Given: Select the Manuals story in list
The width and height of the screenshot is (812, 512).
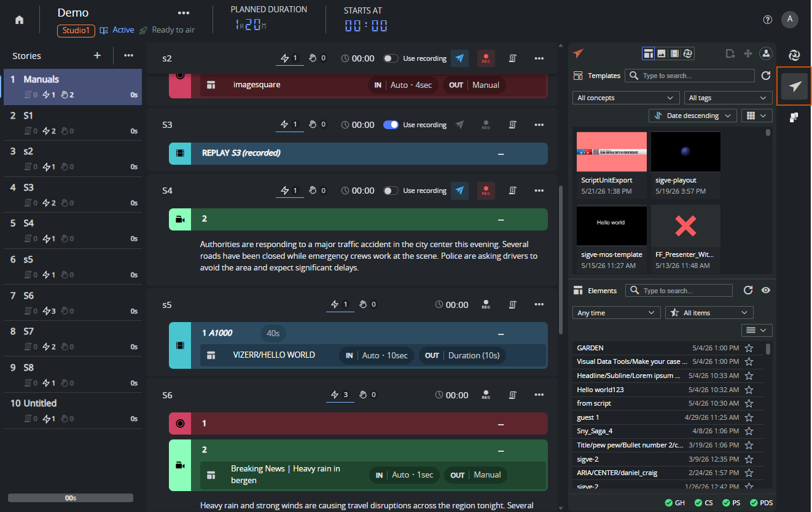Looking at the screenshot, I should 72,86.
